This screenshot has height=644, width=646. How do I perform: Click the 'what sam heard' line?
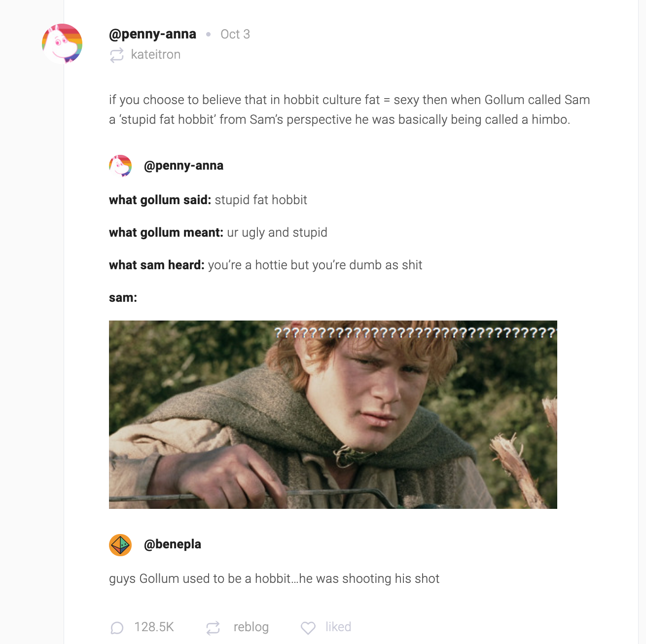click(265, 265)
